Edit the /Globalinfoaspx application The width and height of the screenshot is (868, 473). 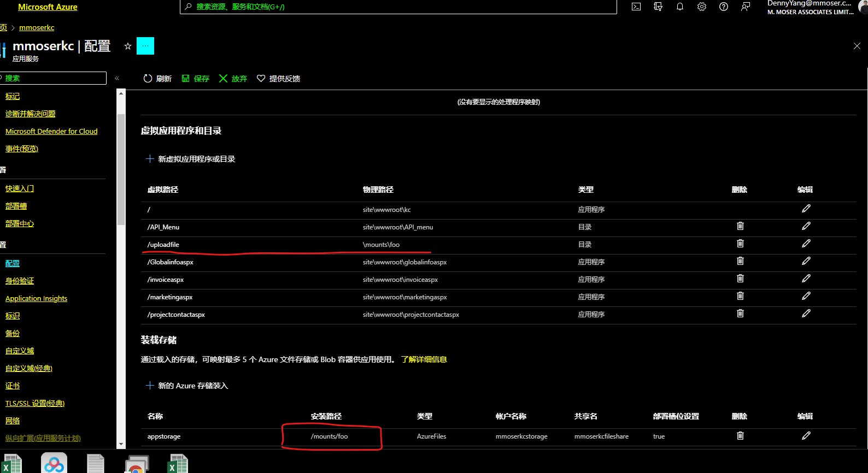coord(806,261)
